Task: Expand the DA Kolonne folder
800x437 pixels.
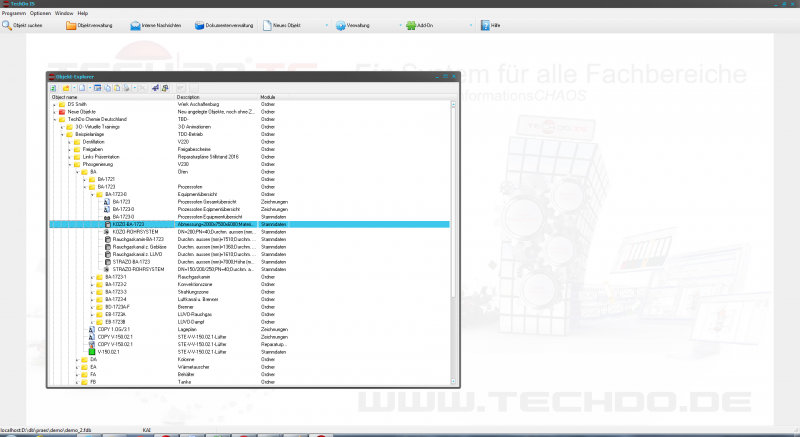Action: [77, 359]
